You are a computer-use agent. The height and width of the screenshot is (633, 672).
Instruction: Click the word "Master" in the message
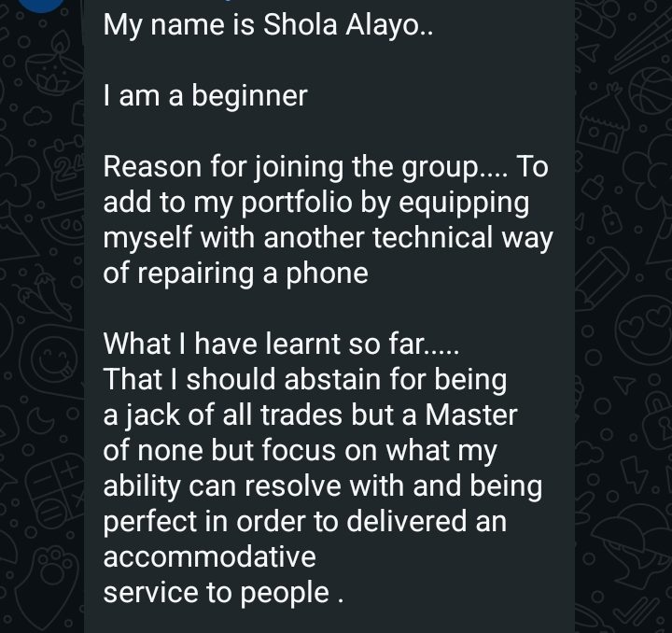(468, 415)
